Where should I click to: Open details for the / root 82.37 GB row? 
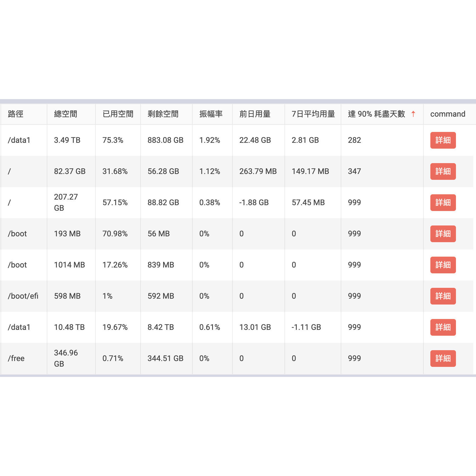[x=443, y=172]
